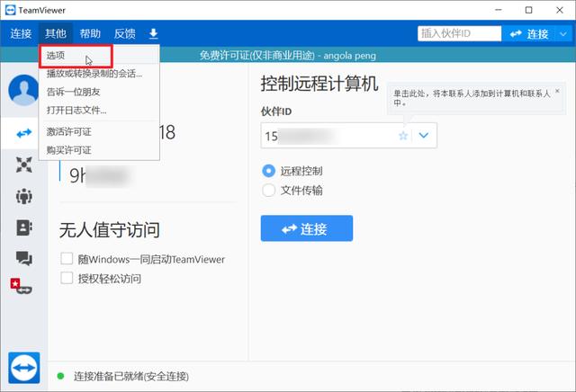Screen dimensions: 576x392
Task: Expand the 伙伴ID history dropdown
Action: pyautogui.click(x=424, y=136)
